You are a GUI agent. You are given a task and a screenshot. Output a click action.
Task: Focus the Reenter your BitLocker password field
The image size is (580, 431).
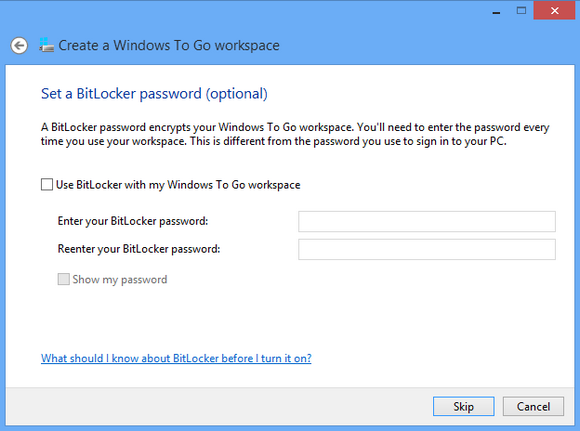(x=427, y=249)
